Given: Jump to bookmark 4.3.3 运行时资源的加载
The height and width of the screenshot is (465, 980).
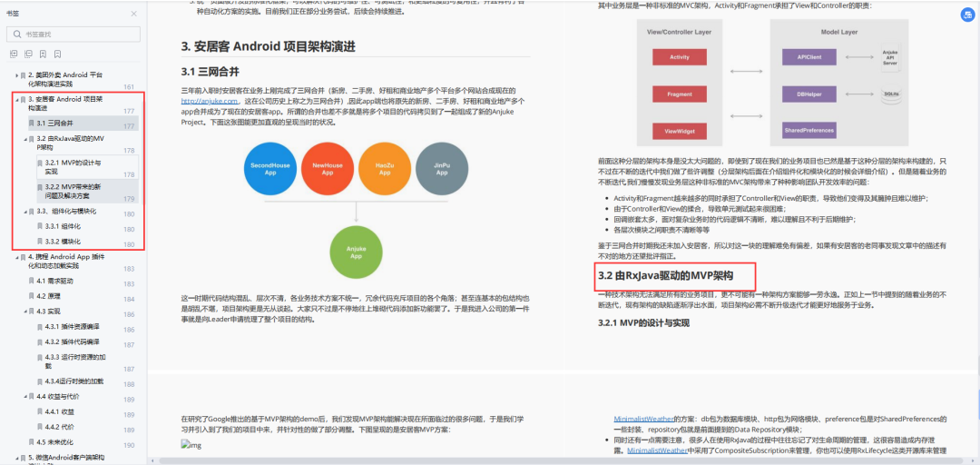Looking at the screenshot, I should (75, 361).
